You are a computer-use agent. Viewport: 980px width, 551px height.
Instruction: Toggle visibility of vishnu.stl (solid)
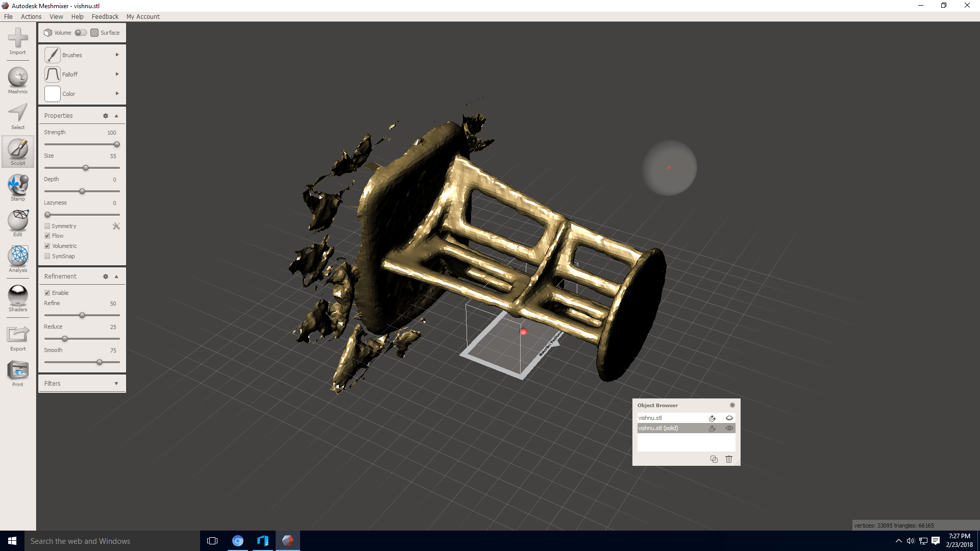pyautogui.click(x=729, y=429)
